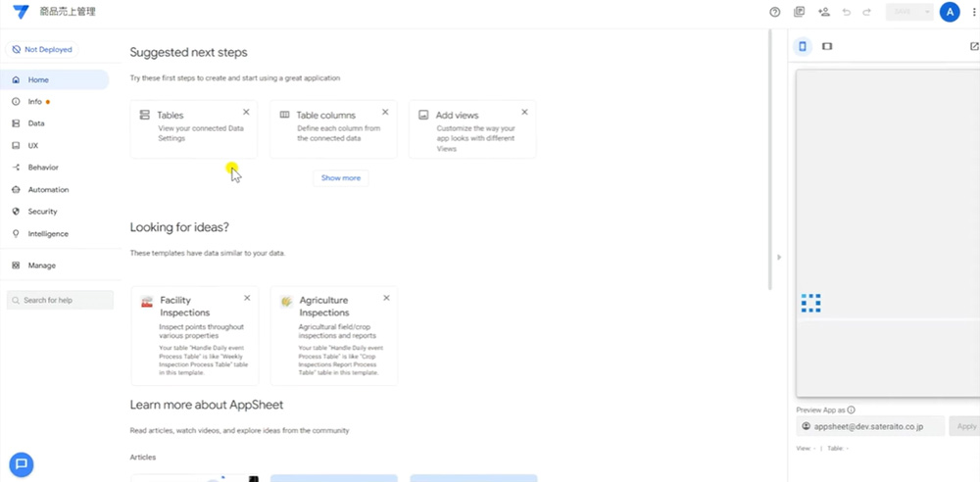This screenshot has height=482, width=980.
Task: Click the share app add-user icon
Action: [x=824, y=12]
